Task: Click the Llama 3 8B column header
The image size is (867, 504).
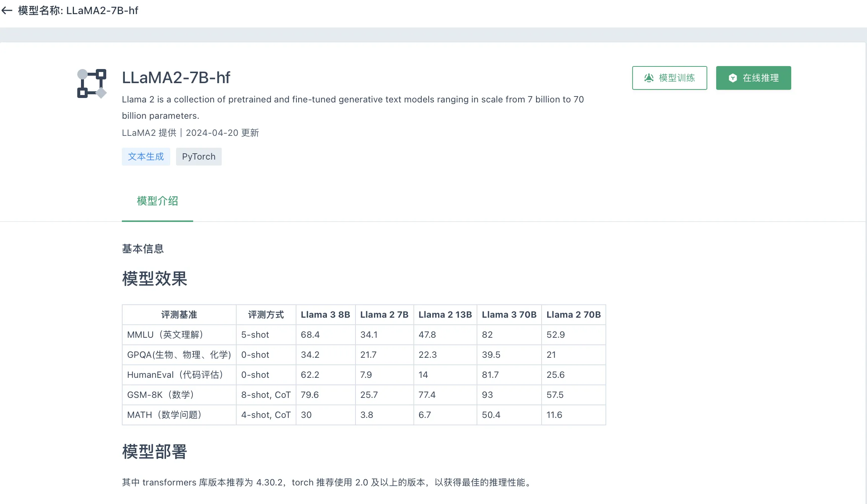Action: point(325,315)
